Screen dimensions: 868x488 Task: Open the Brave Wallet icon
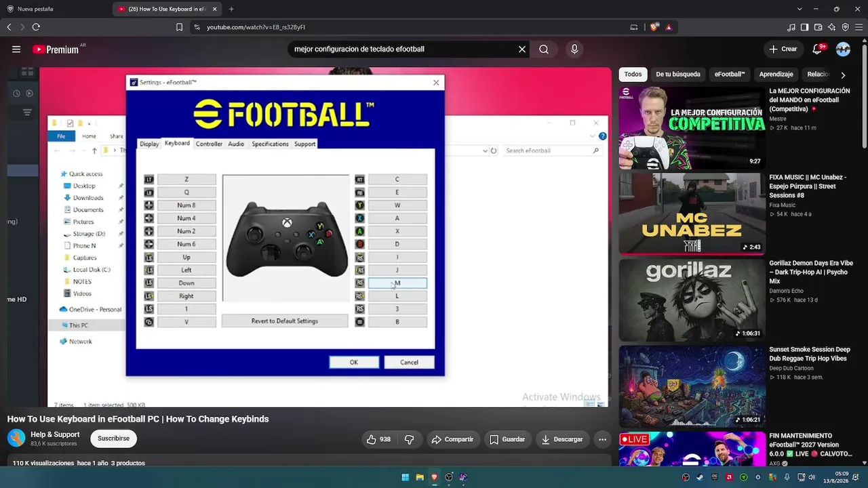[x=818, y=27]
